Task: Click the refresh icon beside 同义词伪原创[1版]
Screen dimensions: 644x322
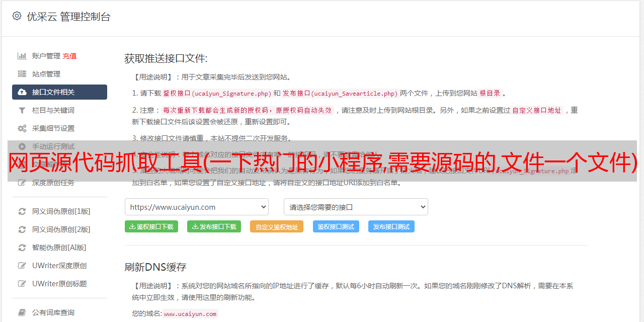Action: tap(22, 211)
